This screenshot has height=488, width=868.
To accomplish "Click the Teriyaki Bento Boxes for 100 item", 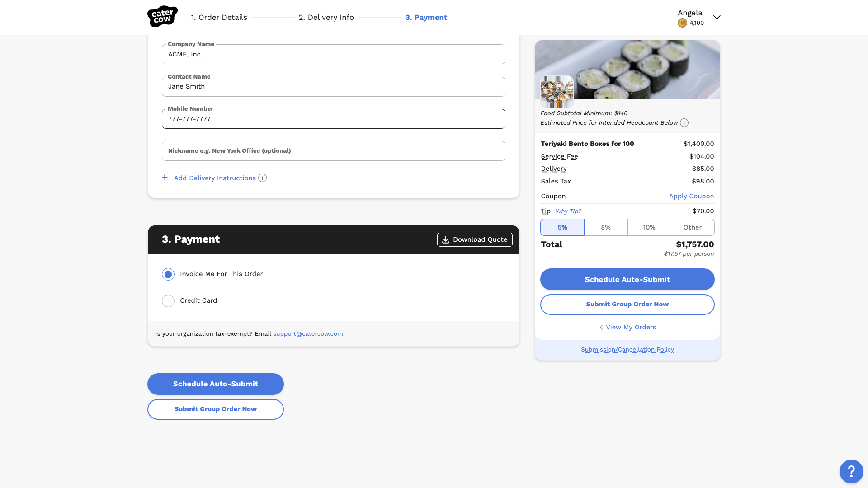I will point(587,144).
